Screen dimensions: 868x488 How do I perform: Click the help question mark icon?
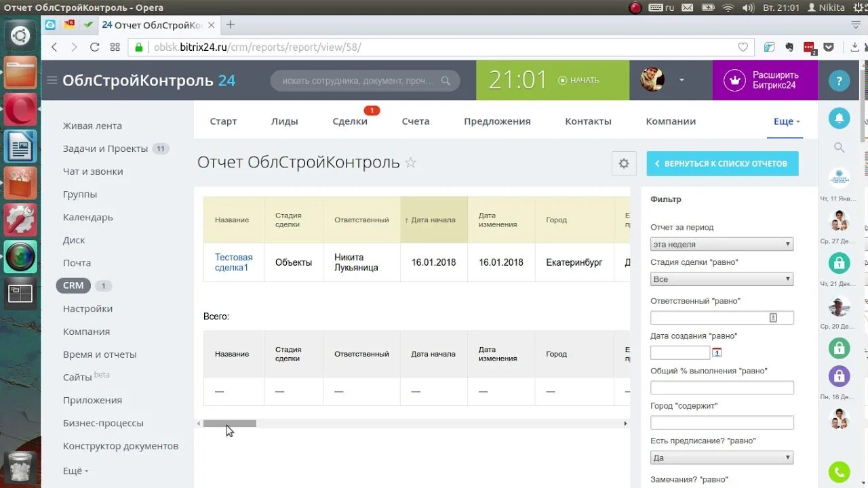point(840,81)
